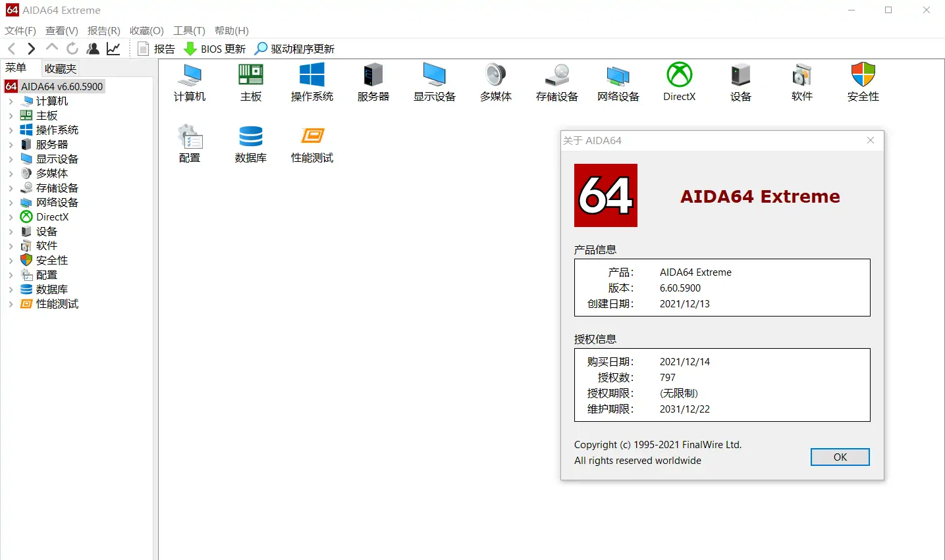Click the AIDA64 64 logo in dialog
The height and width of the screenshot is (560, 945).
pos(606,195)
